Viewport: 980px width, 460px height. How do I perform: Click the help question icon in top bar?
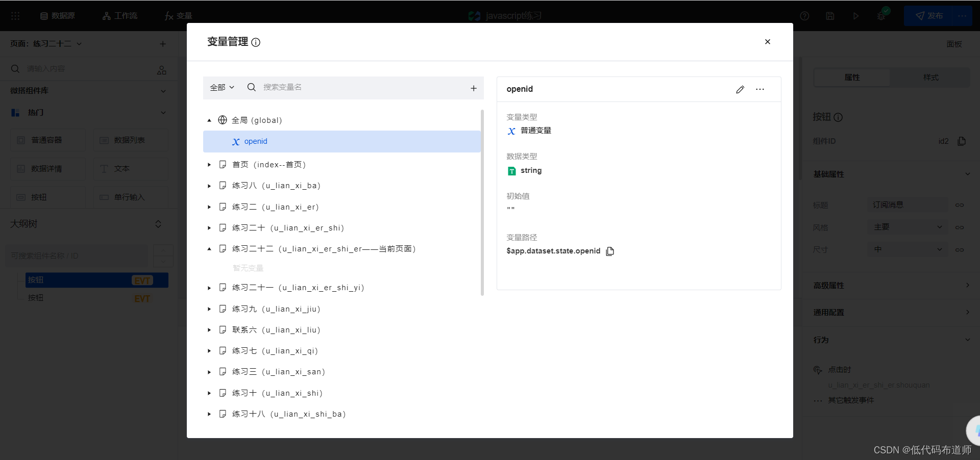click(x=805, y=16)
